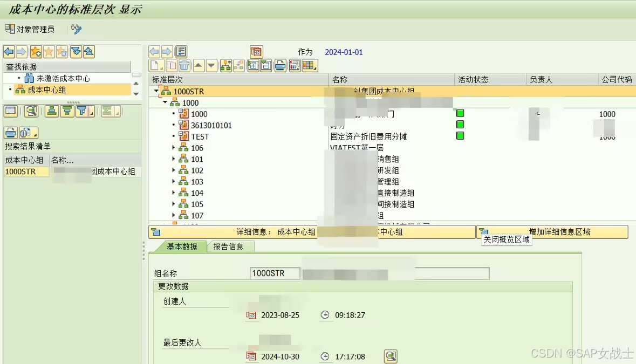Switch to the 基本数据 tab
Image resolution: width=636 pixels, height=364 pixels.
(x=182, y=246)
